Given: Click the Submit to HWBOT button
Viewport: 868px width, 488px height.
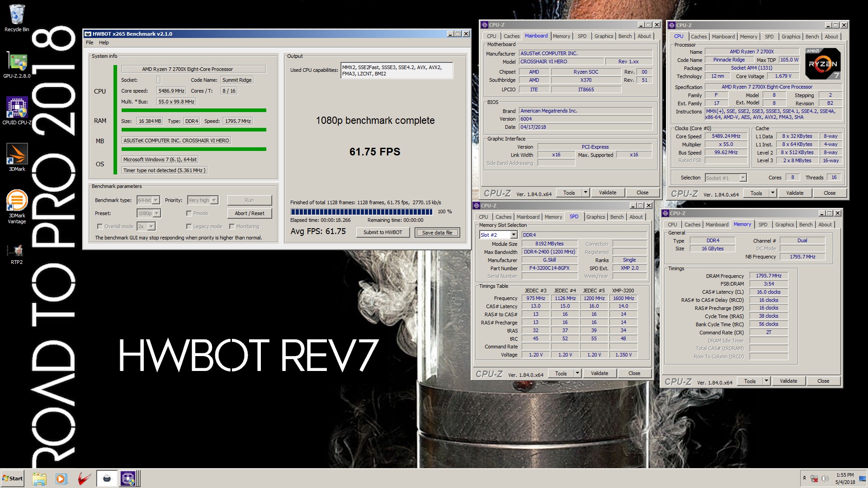Looking at the screenshot, I should 382,232.
